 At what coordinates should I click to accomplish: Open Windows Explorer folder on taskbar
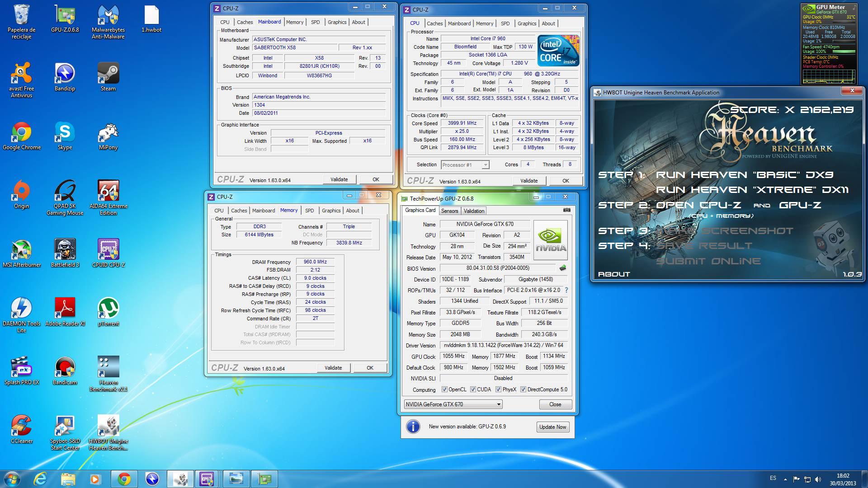point(68,479)
